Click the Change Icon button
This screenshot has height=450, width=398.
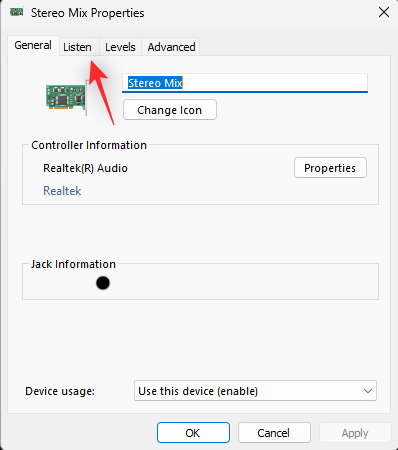(x=170, y=110)
